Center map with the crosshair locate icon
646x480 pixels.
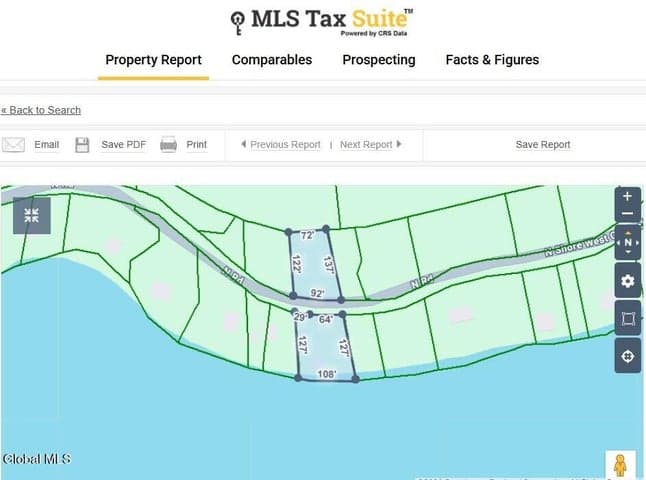[x=627, y=356]
